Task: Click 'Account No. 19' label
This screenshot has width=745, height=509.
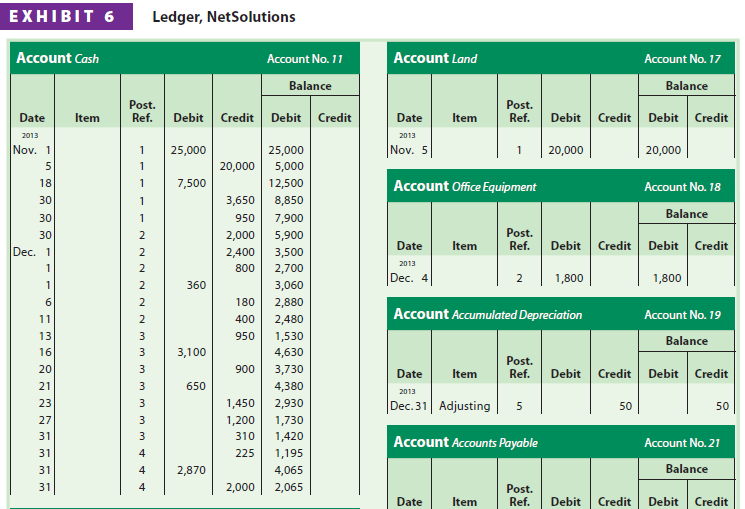Action: (x=682, y=315)
